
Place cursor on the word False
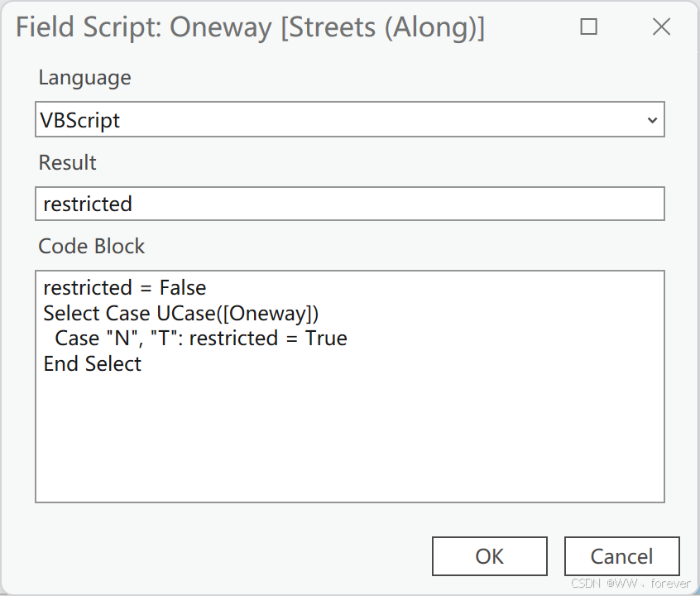tap(183, 288)
